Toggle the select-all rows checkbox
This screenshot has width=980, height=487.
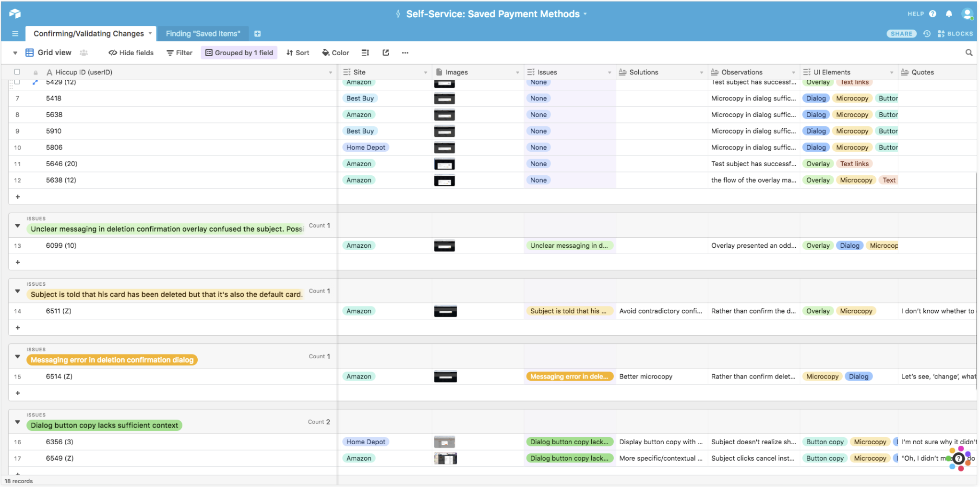coord(17,72)
